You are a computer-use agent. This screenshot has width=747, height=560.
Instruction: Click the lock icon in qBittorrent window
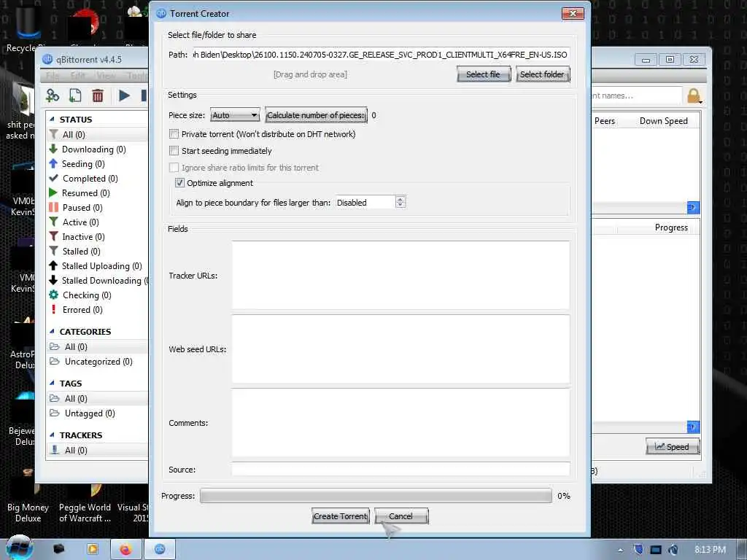pos(694,96)
